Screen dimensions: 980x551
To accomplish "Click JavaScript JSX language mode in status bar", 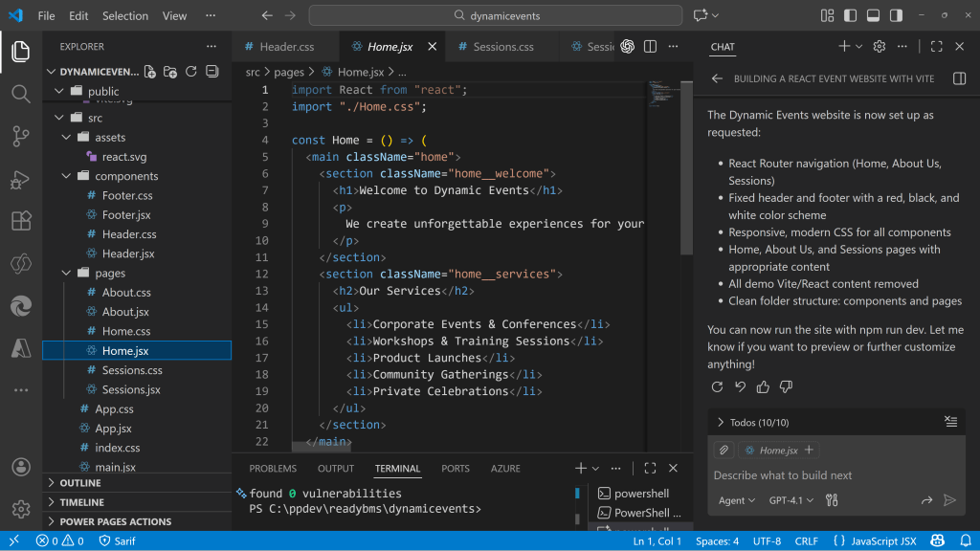I will (x=882, y=541).
